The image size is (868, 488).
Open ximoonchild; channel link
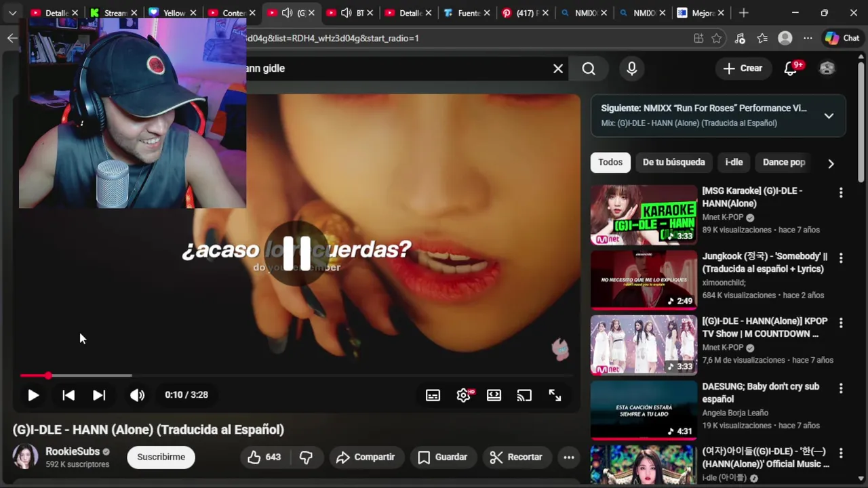[724, 283]
